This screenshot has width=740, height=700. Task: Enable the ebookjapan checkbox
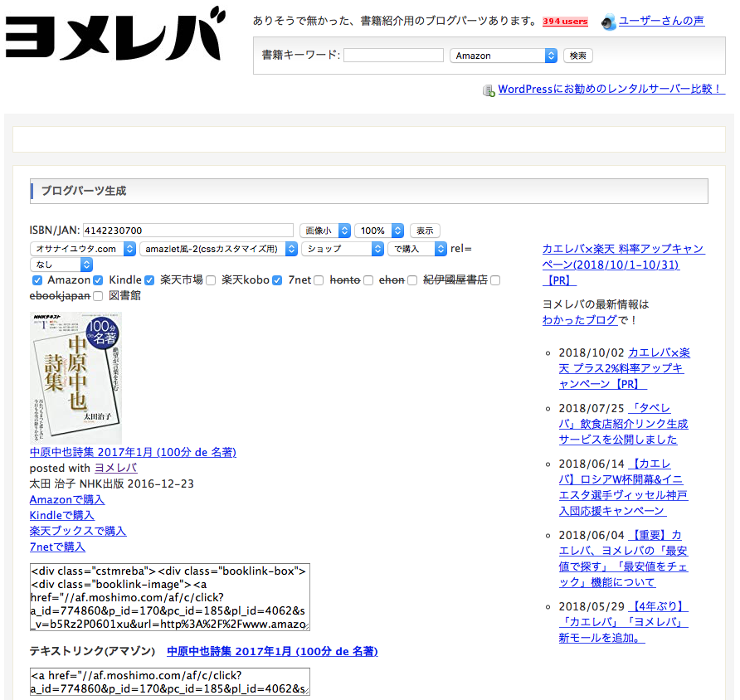[x=495, y=280]
